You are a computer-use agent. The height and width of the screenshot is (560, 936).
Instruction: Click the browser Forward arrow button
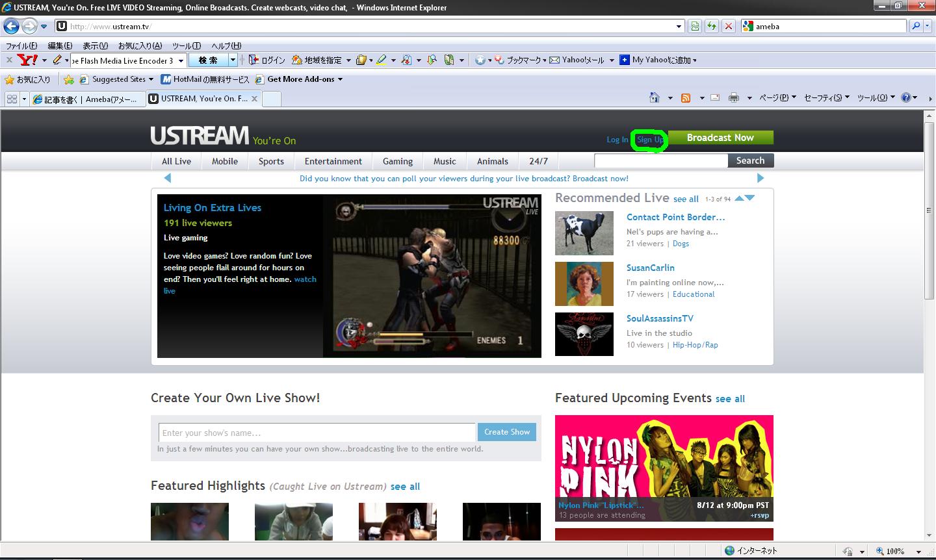[29, 26]
